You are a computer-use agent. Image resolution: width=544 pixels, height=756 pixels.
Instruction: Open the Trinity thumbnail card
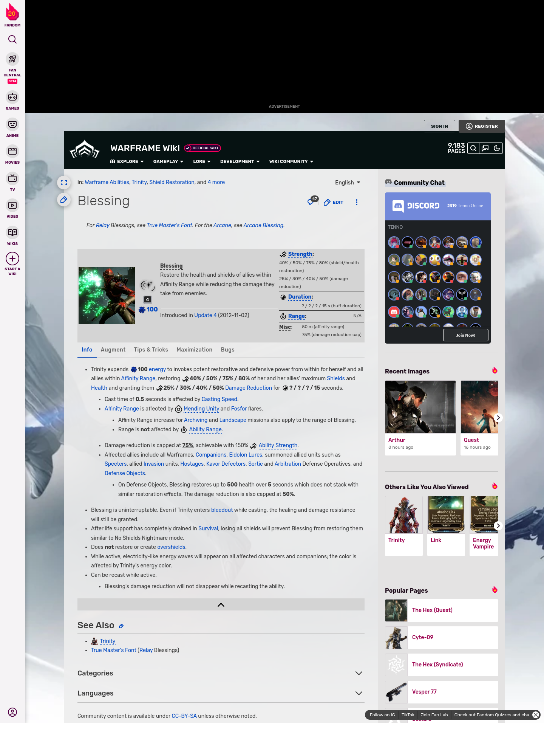tap(404, 525)
